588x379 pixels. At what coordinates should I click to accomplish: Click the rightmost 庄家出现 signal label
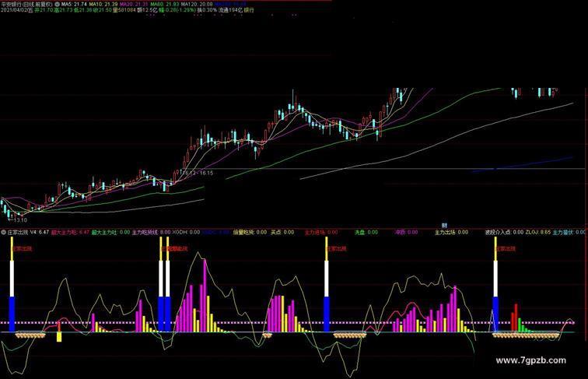[506, 248]
